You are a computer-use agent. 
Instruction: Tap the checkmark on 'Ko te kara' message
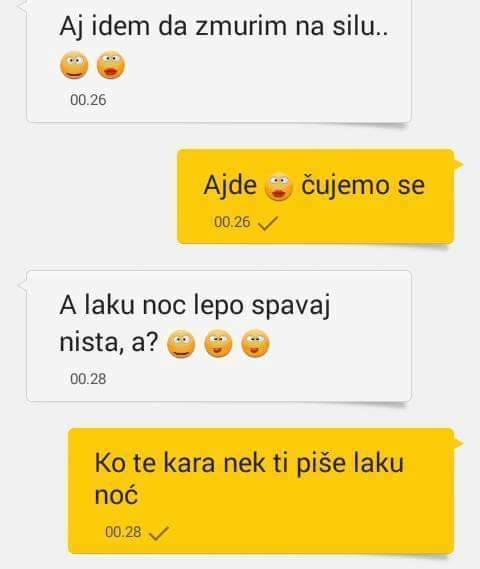pyautogui.click(x=159, y=533)
